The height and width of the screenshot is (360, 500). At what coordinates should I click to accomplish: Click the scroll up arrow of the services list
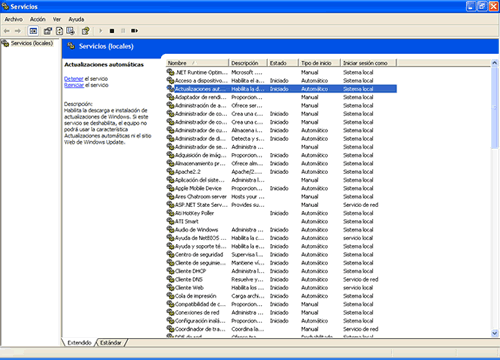[x=495, y=63]
